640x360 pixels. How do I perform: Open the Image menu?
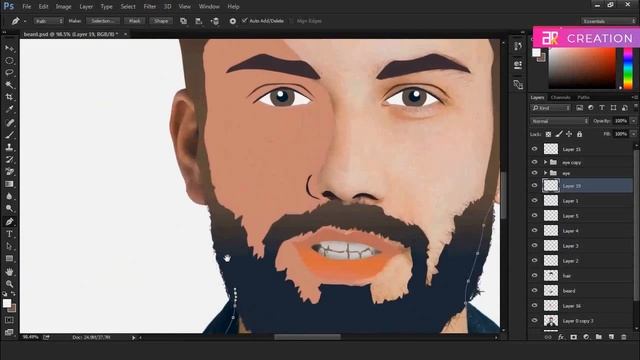coord(63,7)
